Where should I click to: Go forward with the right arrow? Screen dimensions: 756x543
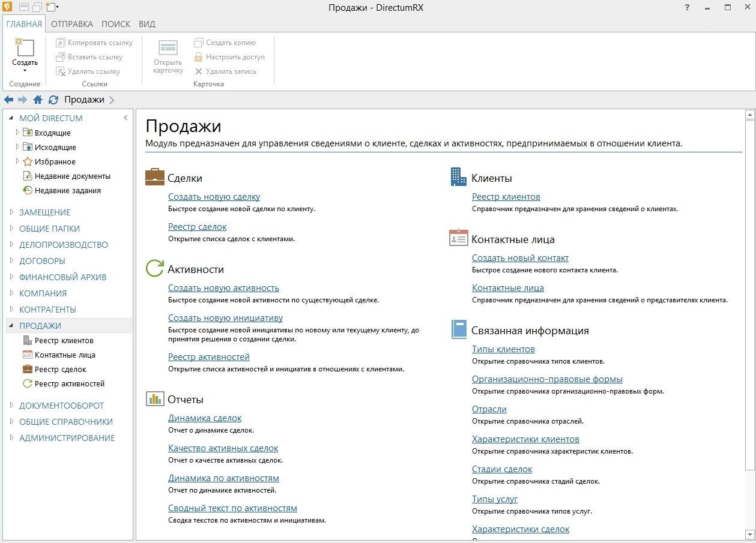[x=23, y=100]
